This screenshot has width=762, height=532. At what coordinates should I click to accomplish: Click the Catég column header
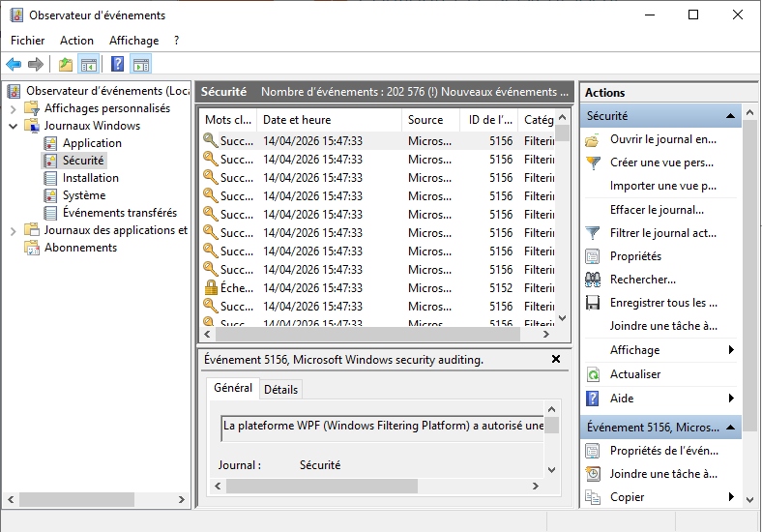pos(538,120)
